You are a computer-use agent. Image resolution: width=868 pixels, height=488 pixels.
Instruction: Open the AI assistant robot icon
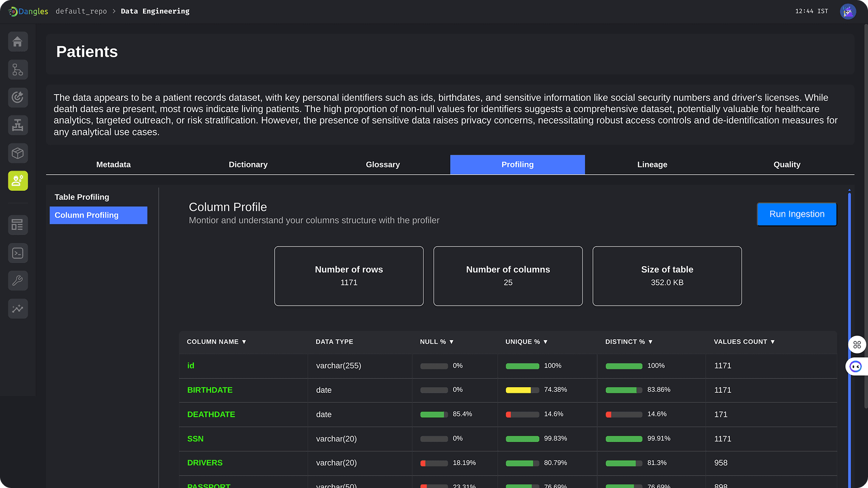[855, 366]
